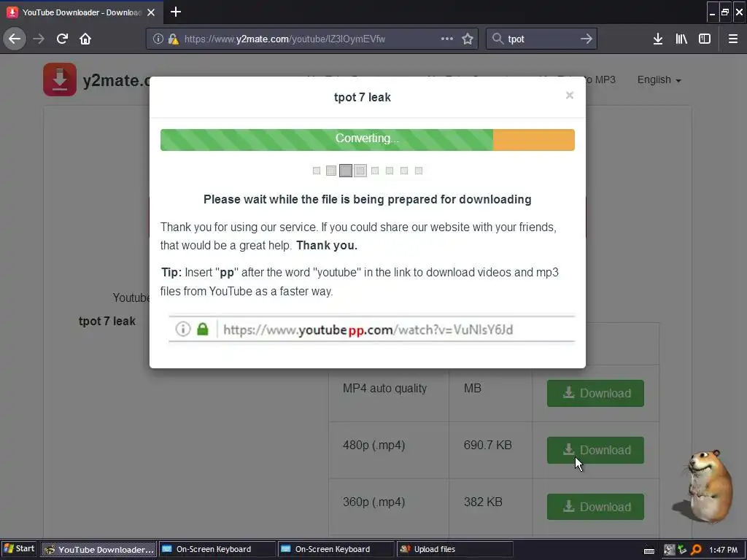Viewport: 747px width, 560px height.
Task: Select the YouTube Downloader browser tab
Action: pos(82,12)
